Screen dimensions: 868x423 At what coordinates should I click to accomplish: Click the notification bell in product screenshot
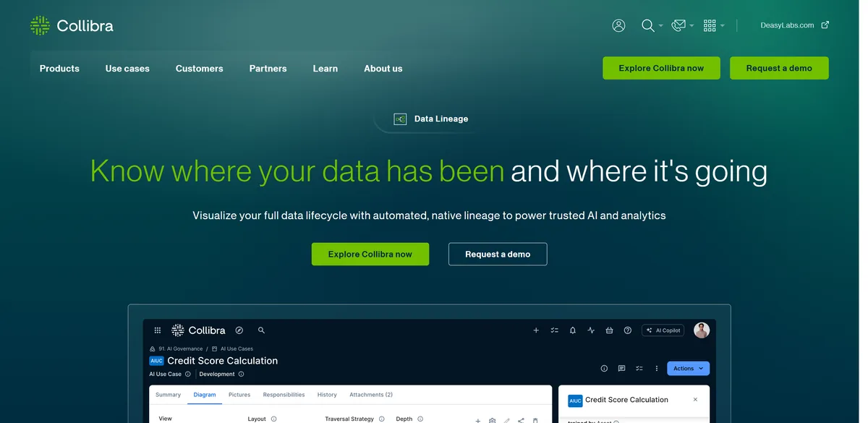pyautogui.click(x=573, y=330)
